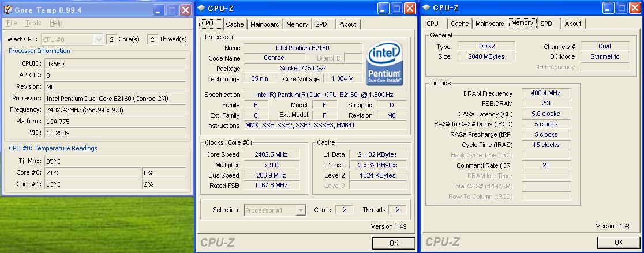Click the Command Rate value 2T
Viewport: 644px width, 253px height.
[x=546, y=165]
